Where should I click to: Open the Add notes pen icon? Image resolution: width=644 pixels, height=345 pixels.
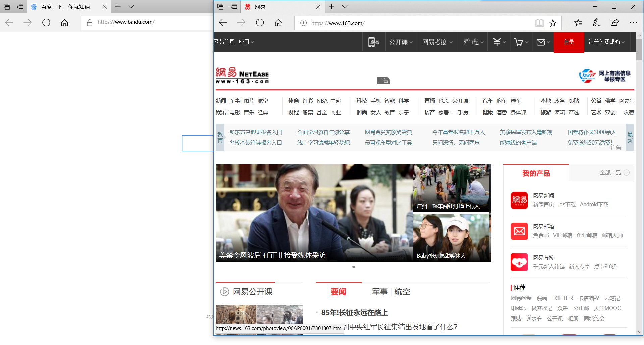596,23
